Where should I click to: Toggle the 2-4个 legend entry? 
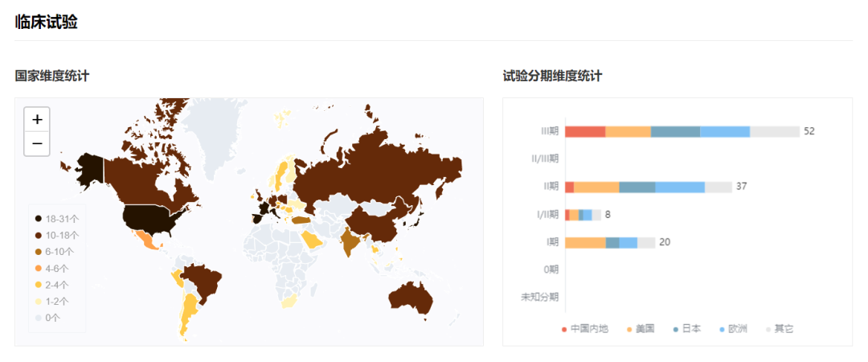click(51, 285)
